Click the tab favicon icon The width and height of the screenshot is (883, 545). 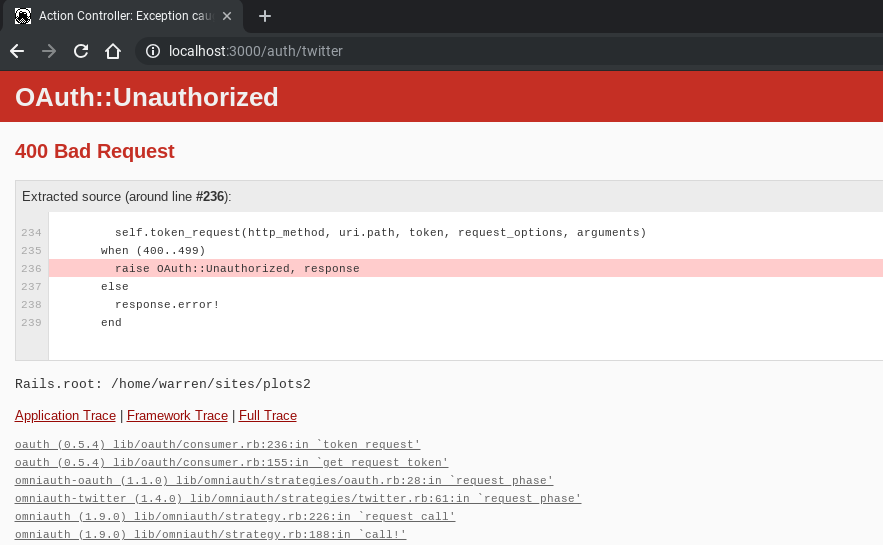tap(23, 16)
